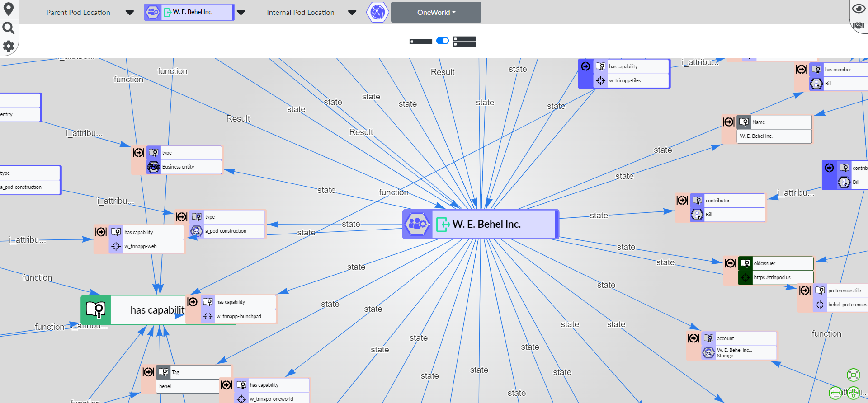The width and height of the screenshot is (868, 403).
Task: Click the oidcIssuer https://trinpod.us node
Action: (x=775, y=270)
